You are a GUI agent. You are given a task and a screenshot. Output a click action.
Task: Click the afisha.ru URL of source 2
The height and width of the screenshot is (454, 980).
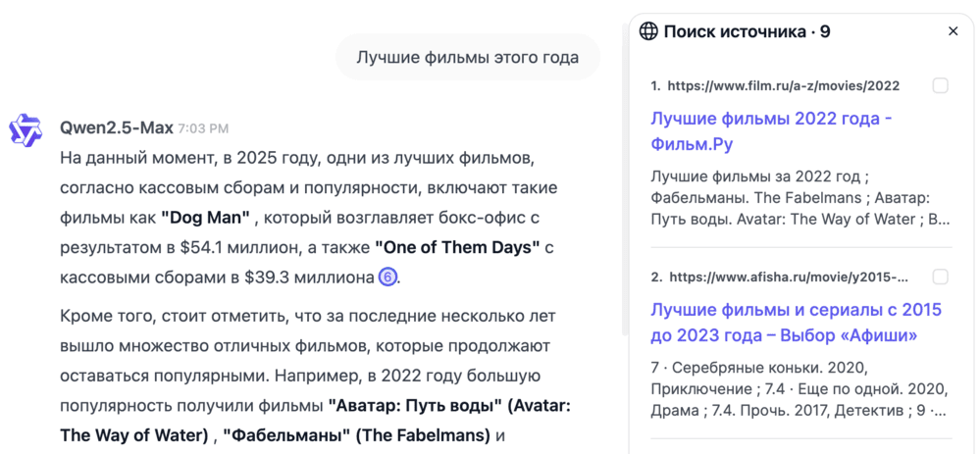tap(788, 277)
